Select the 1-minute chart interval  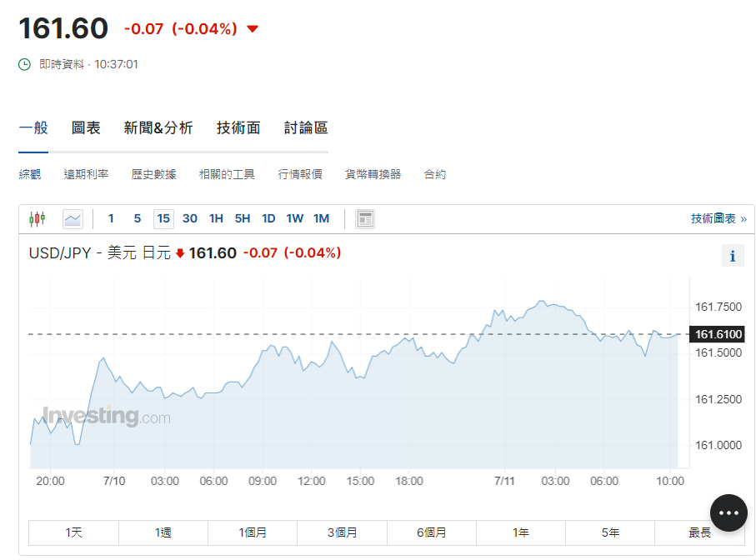click(x=111, y=219)
